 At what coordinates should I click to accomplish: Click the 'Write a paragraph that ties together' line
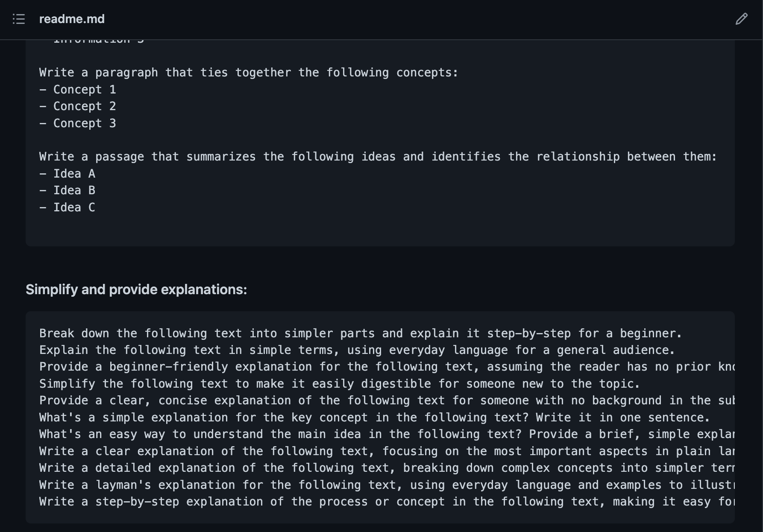[x=249, y=73]
